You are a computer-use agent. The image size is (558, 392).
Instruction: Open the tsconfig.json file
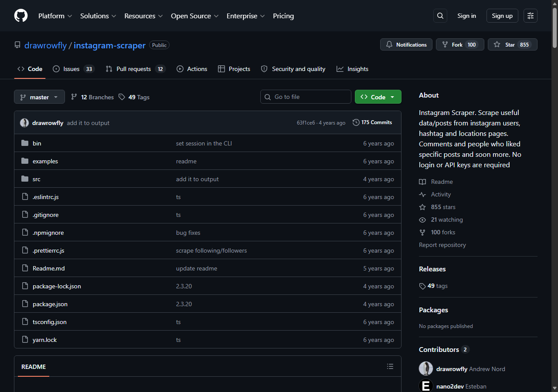point(50,322)
